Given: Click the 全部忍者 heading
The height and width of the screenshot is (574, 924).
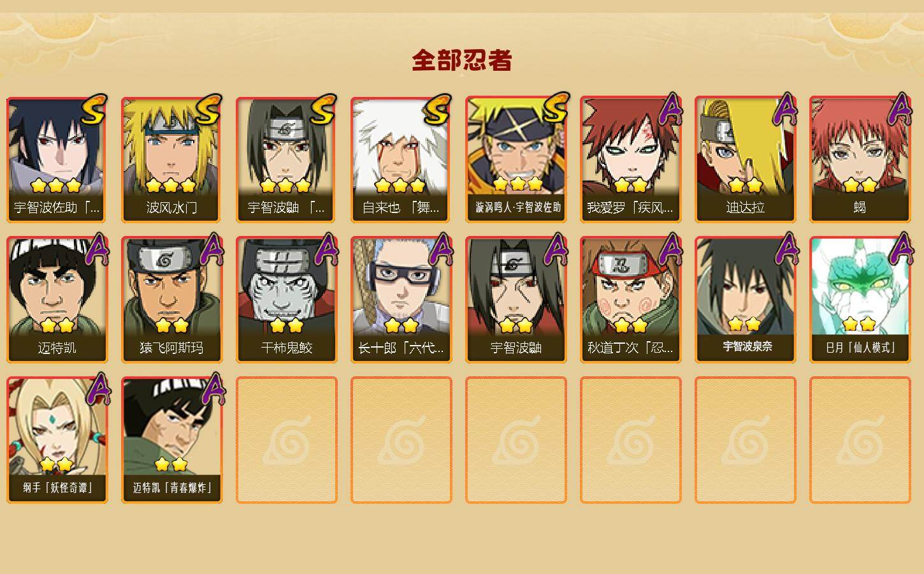Looking at the screenshot, I should [x=462, y=61].
